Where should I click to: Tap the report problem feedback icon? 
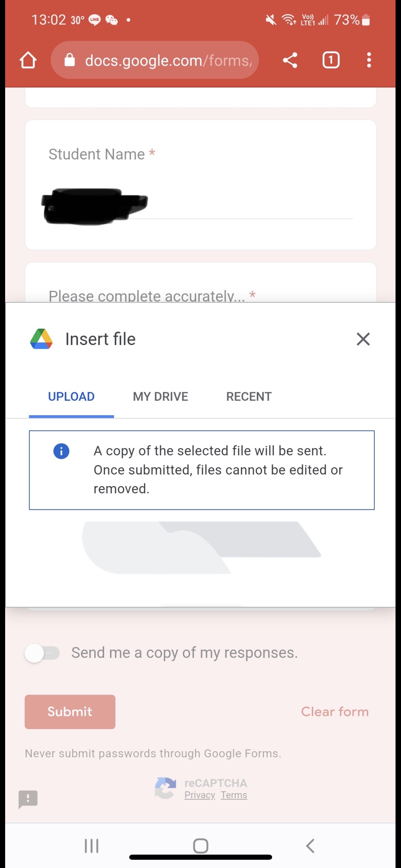(x=28, y=799)
